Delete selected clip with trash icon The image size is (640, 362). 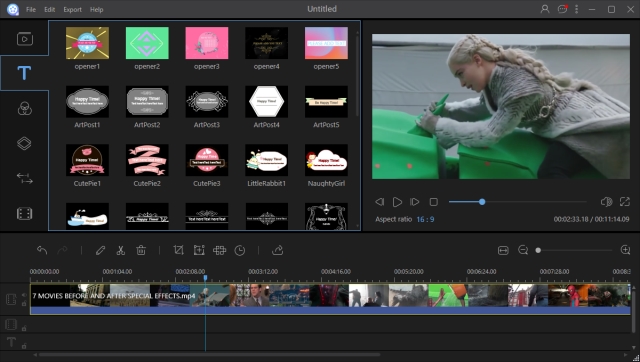tap(141, 250)
